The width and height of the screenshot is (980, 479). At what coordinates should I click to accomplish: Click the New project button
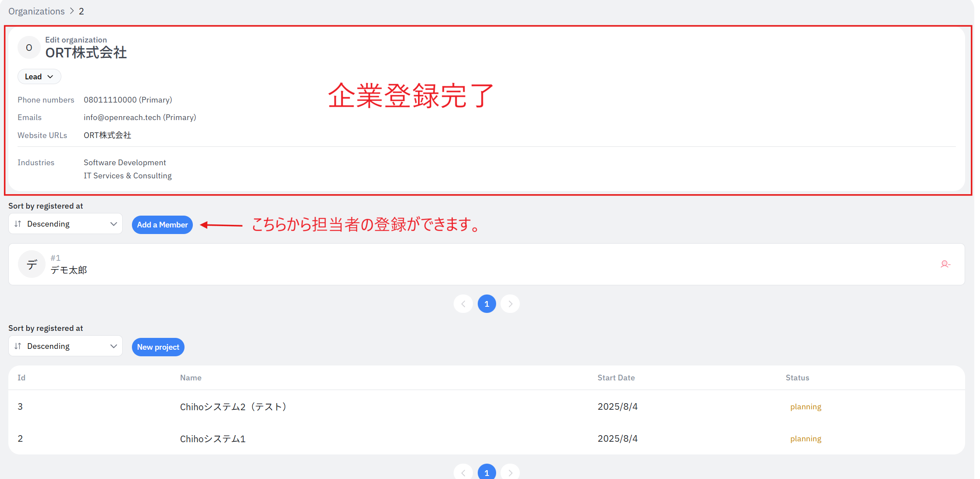point(158,347)
